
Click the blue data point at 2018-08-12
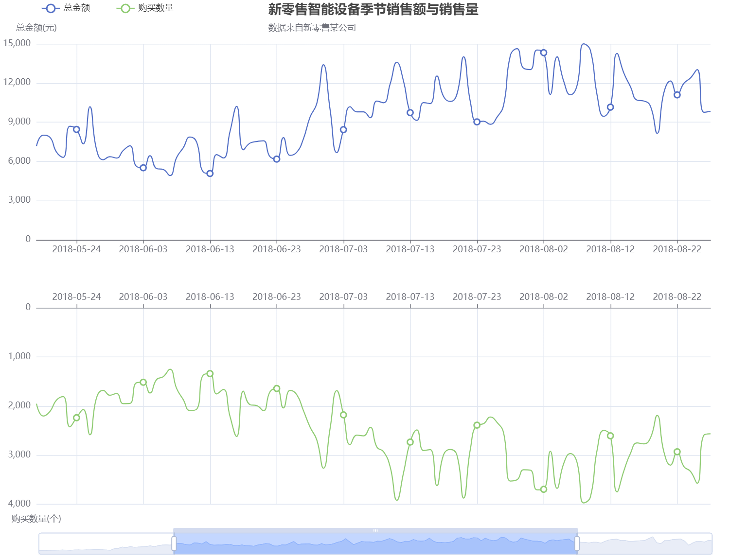click(610, 107)
